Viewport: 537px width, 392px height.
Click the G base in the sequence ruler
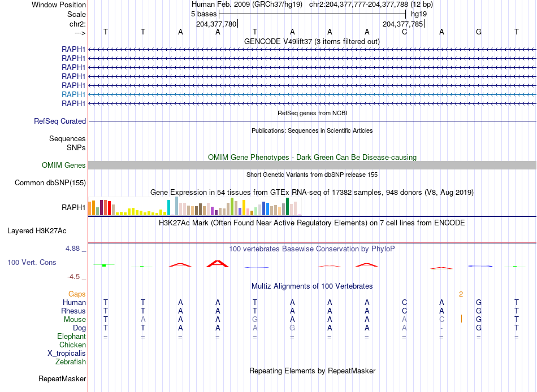(479, 32)
